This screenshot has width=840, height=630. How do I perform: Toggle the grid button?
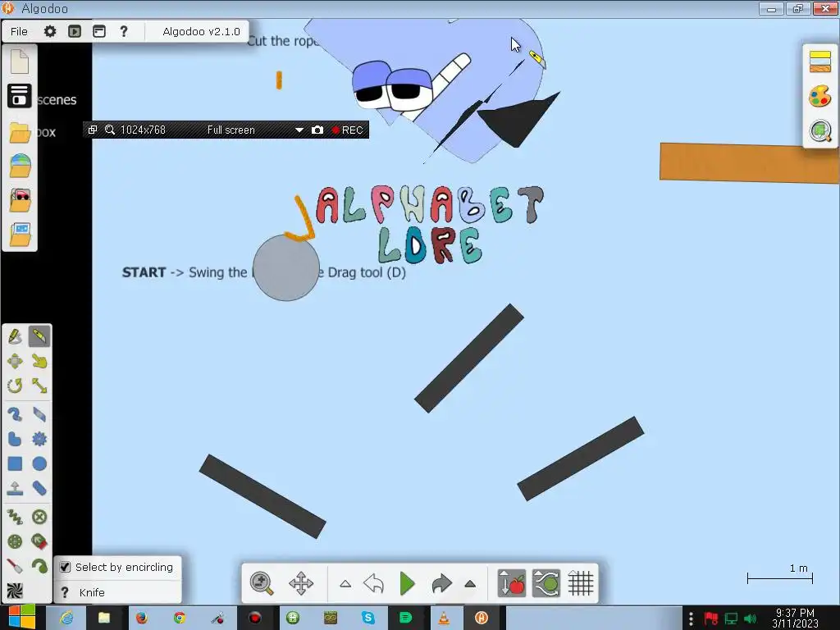(581, 583)
